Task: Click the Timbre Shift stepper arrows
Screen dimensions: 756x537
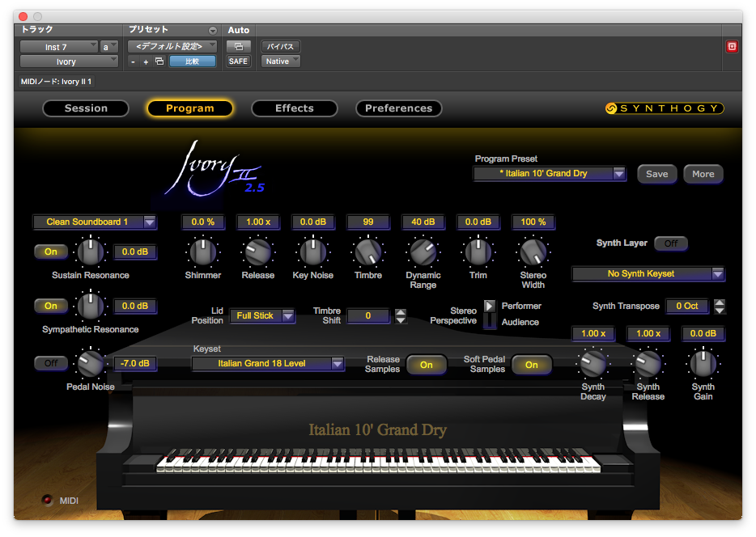Action: click(400, 316)
